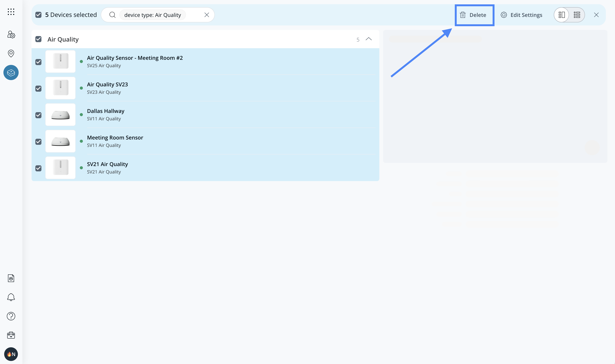Clear the device type search filter
Image resolution: width=615 pixels, height=364 pixels.
pyautogui.click(x=207, y=15)
